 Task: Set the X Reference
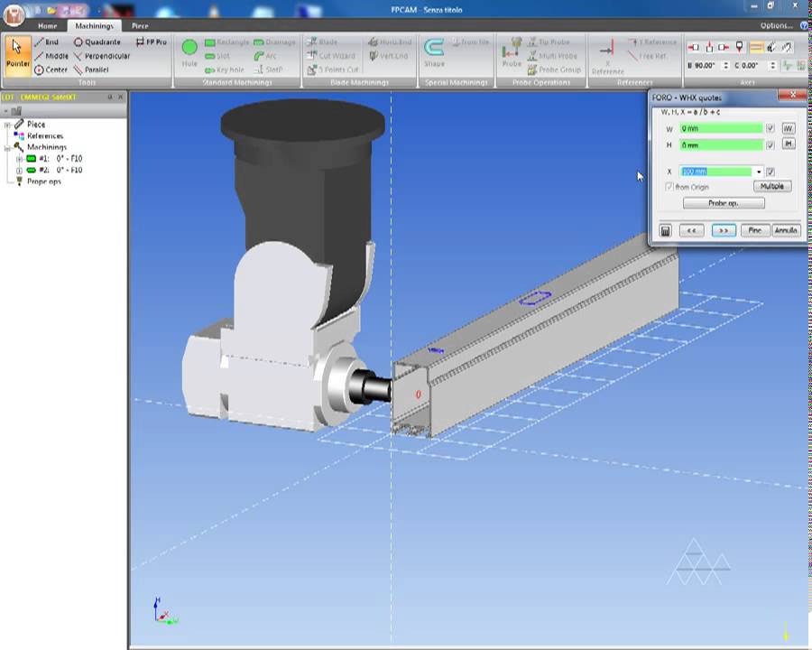pos(607,56)
